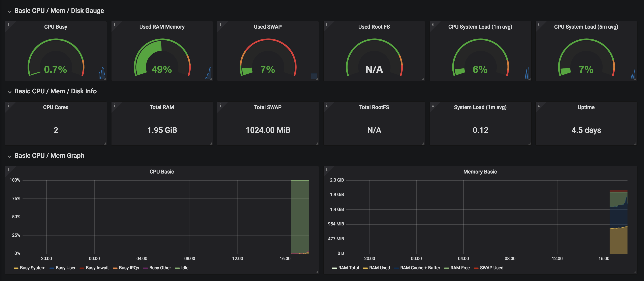Click the CPU Cores panel title

click(x=56, y=107)
